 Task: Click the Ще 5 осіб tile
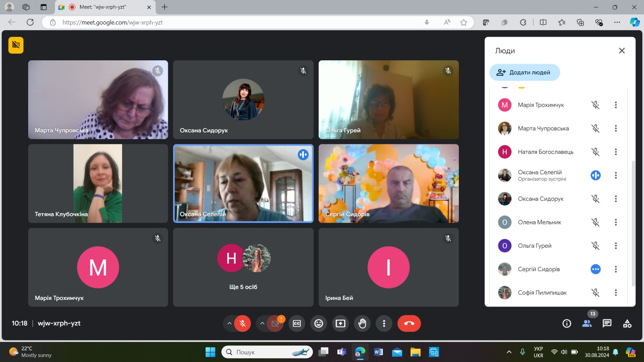(x=243, y=267)
